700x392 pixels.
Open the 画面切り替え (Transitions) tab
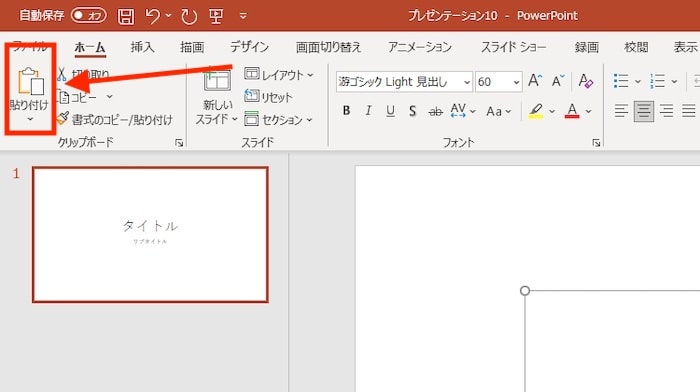pyautogui.click(x=328, y=47)
